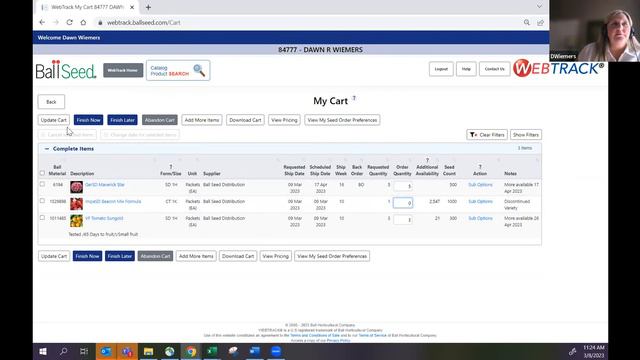Screen dimensions: 640x360
Task: Open Zoom from the taskbar
Action: tap(276, 351)
